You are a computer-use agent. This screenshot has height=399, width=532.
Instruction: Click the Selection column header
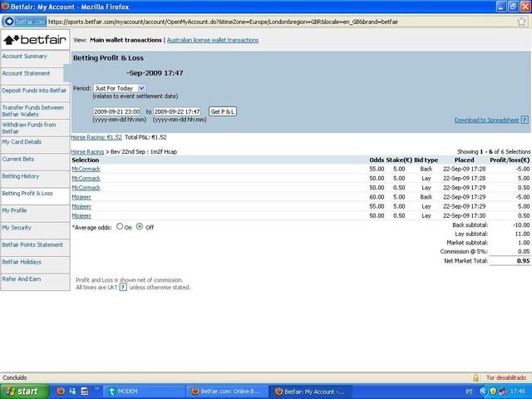tap(85, 160)
